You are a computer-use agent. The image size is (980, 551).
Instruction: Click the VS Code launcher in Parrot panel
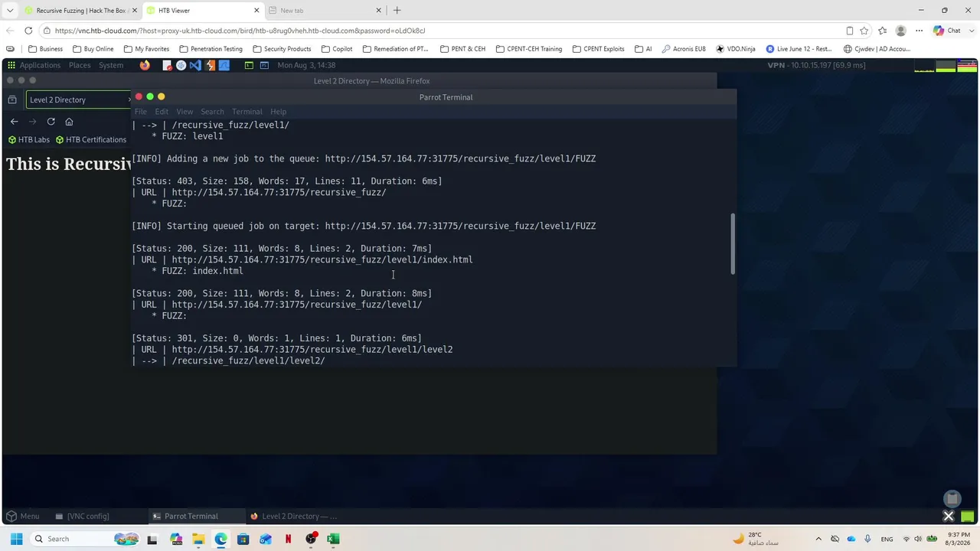[195, 65]
